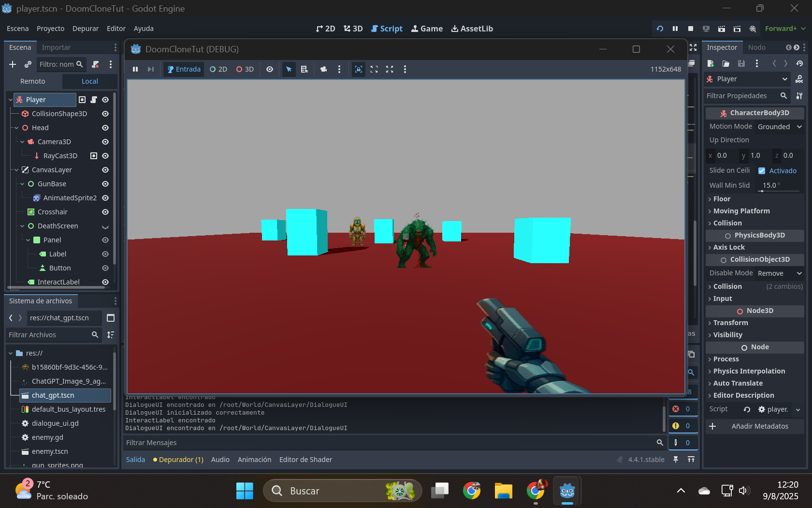Load resource folder icon in Inspector
Viewport: 812px width, 508px height.
726,63
